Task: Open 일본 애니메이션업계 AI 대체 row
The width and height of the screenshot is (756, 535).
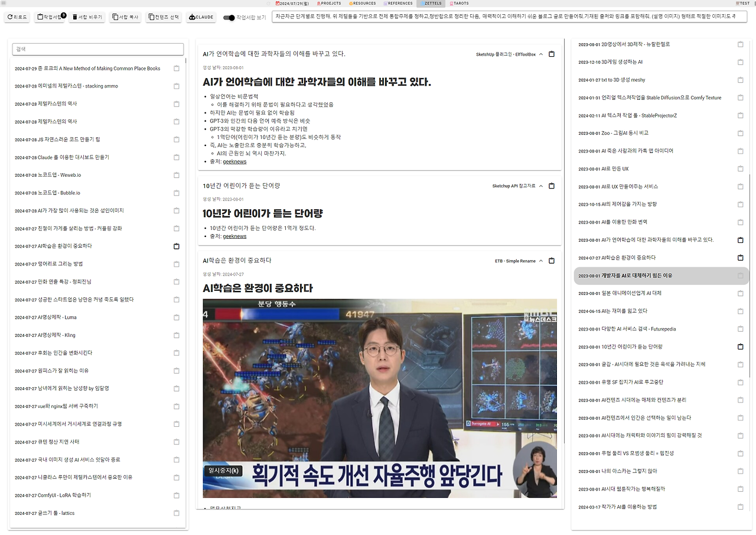Action: [661, 293]
